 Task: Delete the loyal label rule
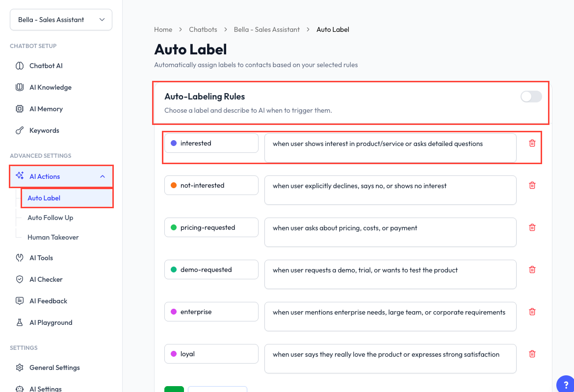pyautogui.click(x=532, y=354)
